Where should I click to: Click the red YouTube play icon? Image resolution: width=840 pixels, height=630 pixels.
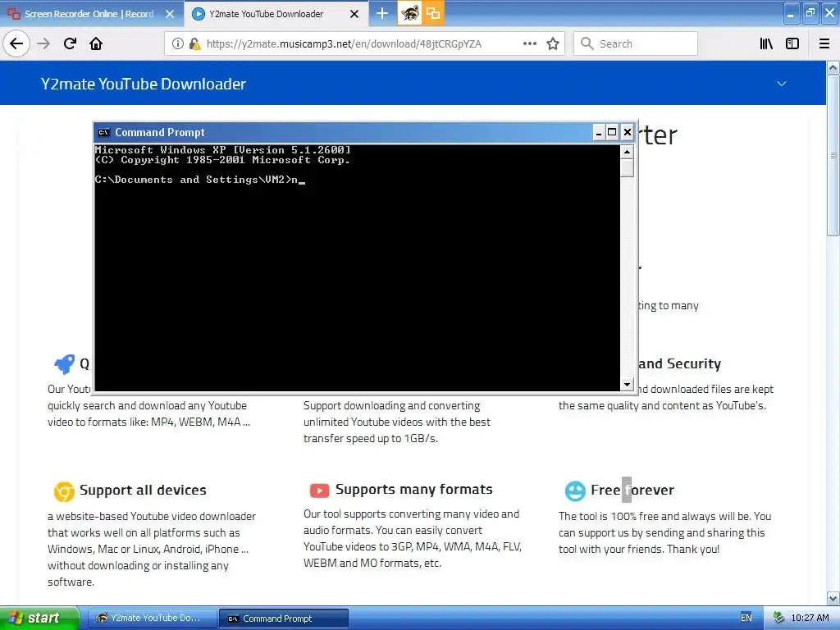pos(319,491)
